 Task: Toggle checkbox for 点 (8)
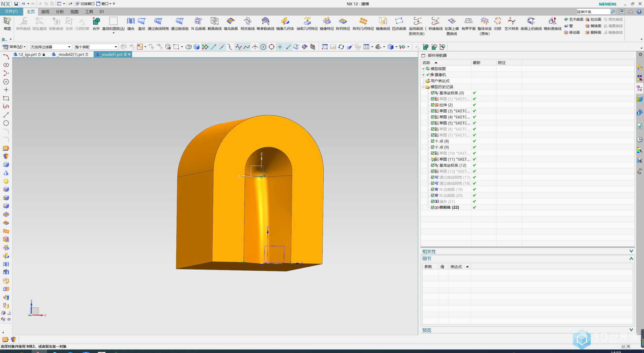(432, 141)
